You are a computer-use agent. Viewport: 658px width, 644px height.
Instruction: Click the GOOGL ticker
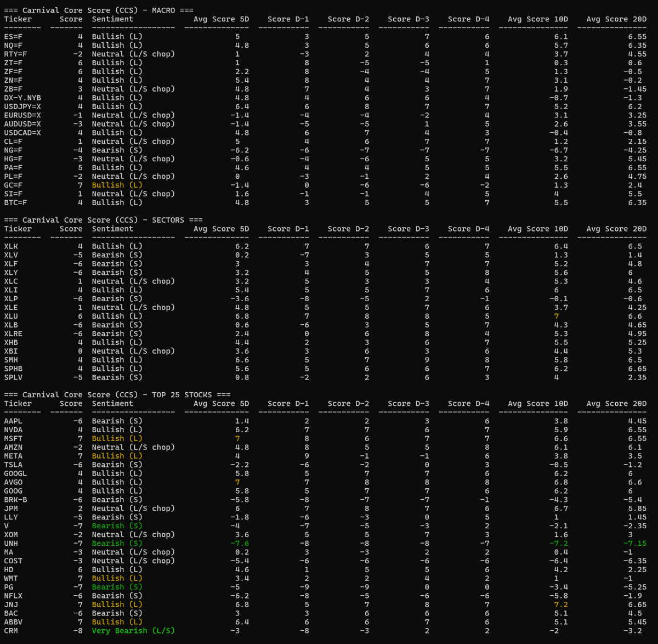(x=15, y=474)
